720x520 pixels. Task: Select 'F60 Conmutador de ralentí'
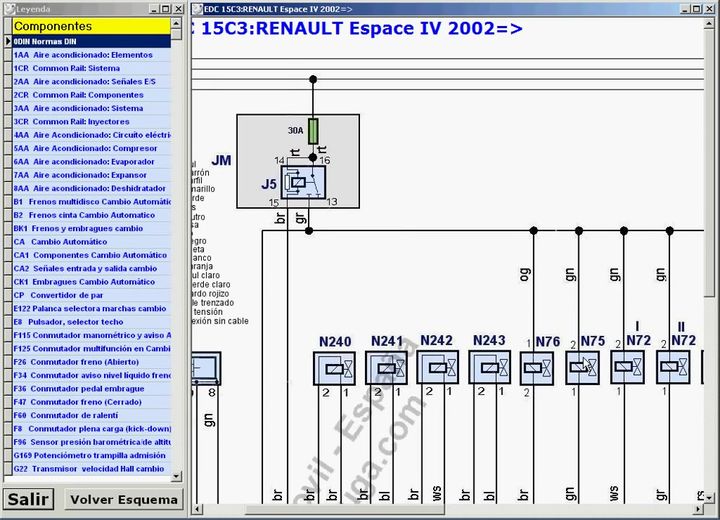[x=91, y=415]
